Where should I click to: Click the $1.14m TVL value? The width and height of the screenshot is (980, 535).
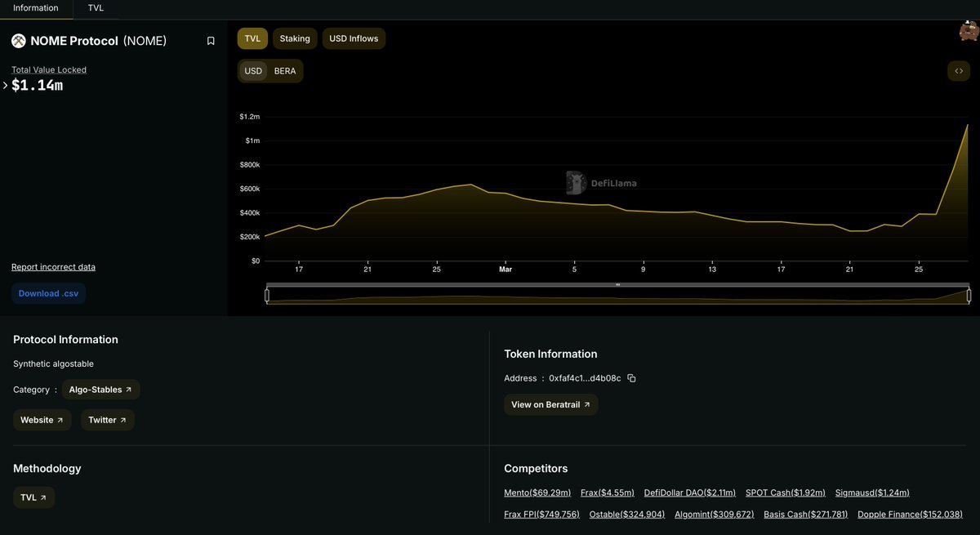(38, 85)
